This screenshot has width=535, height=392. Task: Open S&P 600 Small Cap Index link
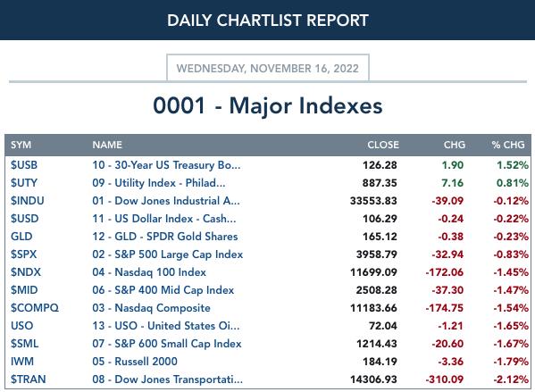(167, 344)
